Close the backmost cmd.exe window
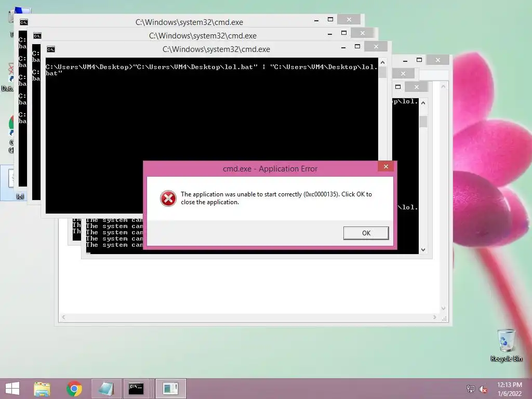 [349, 19]
